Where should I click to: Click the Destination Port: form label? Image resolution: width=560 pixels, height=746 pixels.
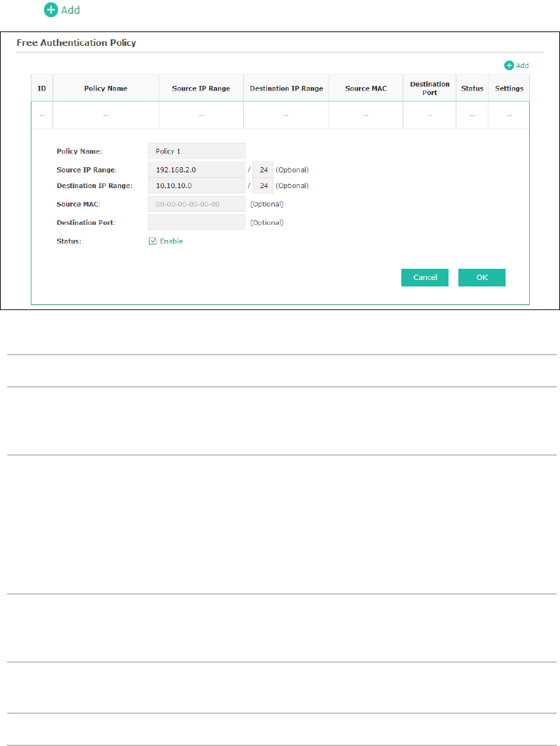tap(86, 223)
